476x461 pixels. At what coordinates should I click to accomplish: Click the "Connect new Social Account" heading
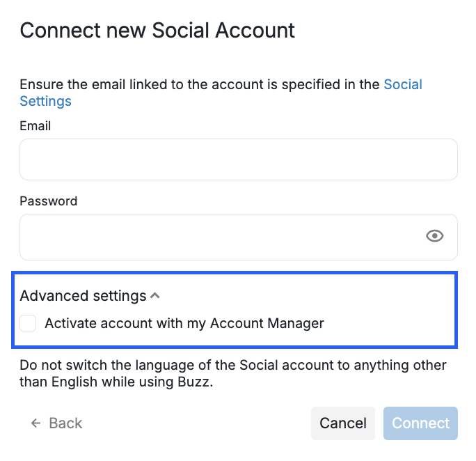[157, 31]
